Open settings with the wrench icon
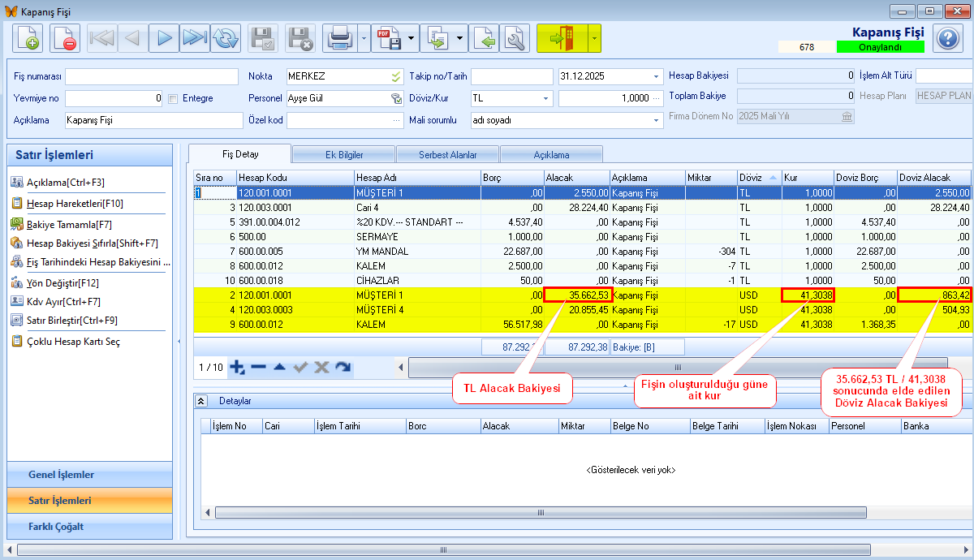974x560 pixels. tap(515, 38)
